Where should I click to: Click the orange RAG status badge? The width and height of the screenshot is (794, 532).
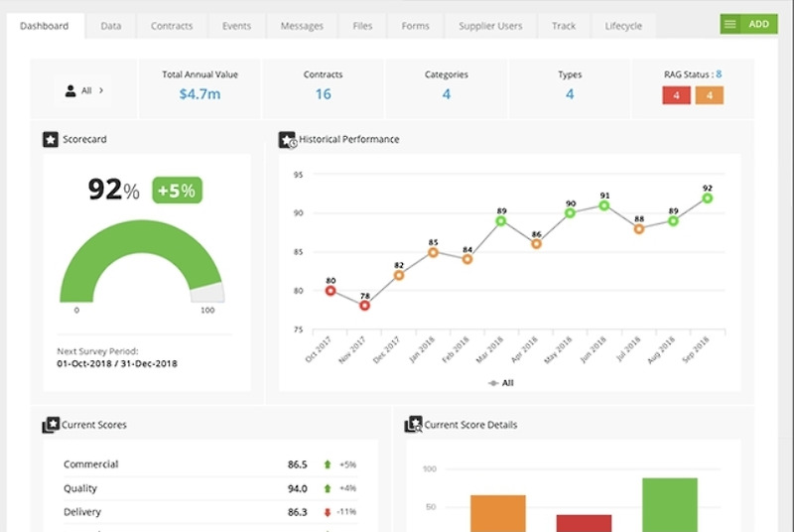click(709, 95)
